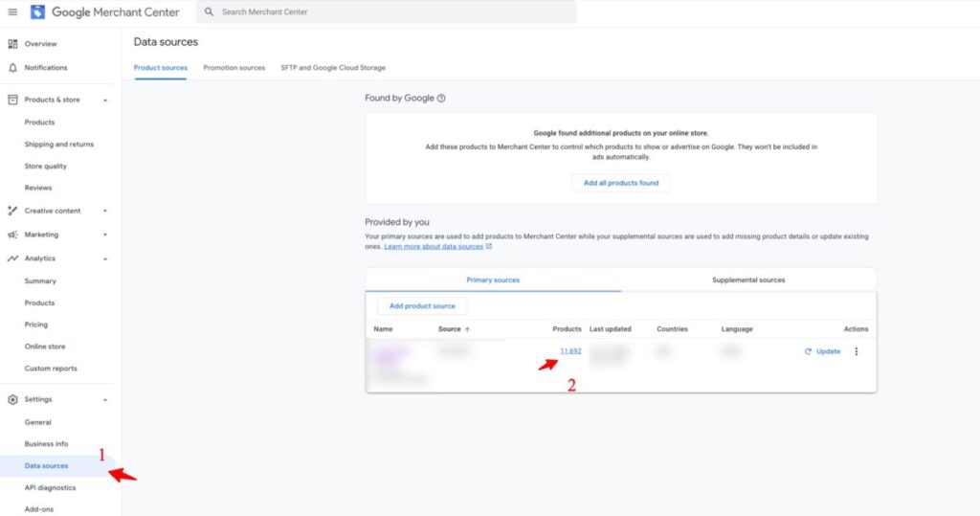Select Data sources in sidebar
Viewport: 980px width, 516px height.
coord(46,465)
